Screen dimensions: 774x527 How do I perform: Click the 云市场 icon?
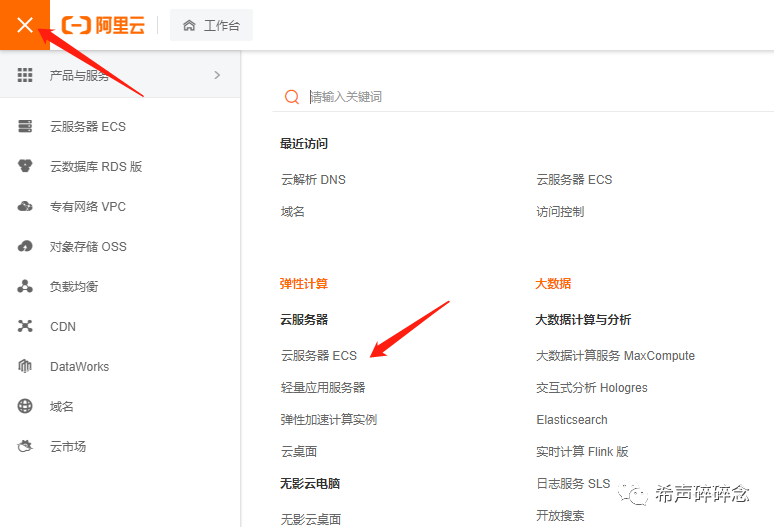point(25,446)
